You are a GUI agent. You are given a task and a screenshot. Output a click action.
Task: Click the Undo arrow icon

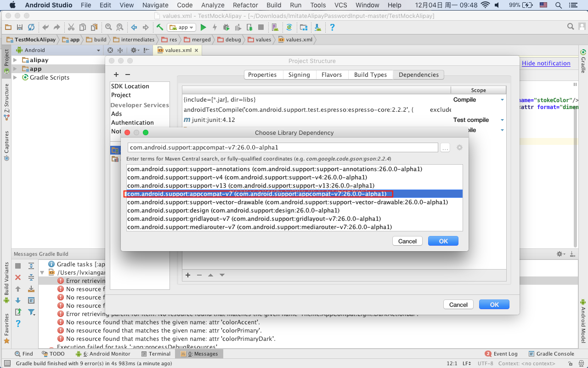(45, 27)
